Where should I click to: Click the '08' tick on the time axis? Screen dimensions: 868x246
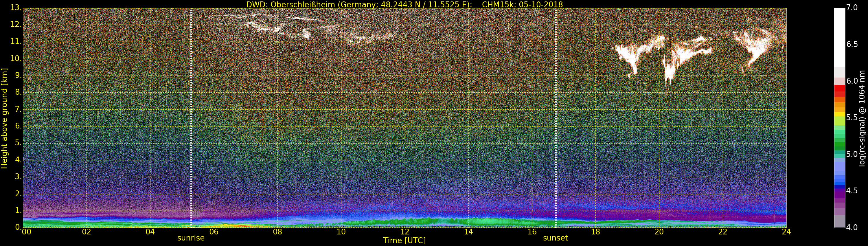pyautogui.click(x=277, y=232)
